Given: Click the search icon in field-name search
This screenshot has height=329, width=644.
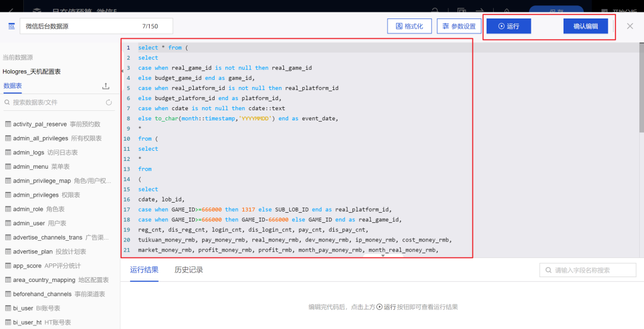Looking at the screenshot, I should (549, 270).
